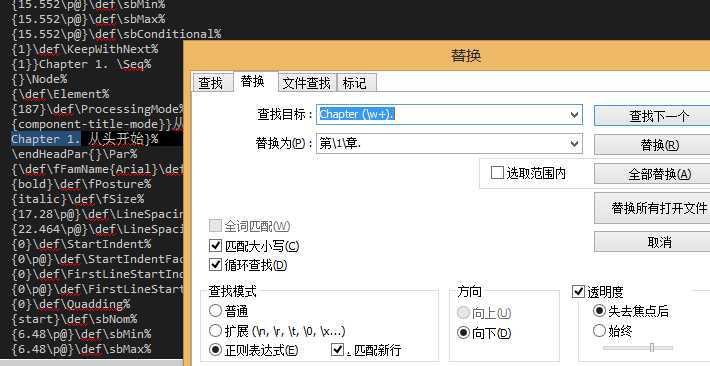Expand the 替换为 history dropdown
This screenshot has height=366, width=710.
[x=575, y=144]
